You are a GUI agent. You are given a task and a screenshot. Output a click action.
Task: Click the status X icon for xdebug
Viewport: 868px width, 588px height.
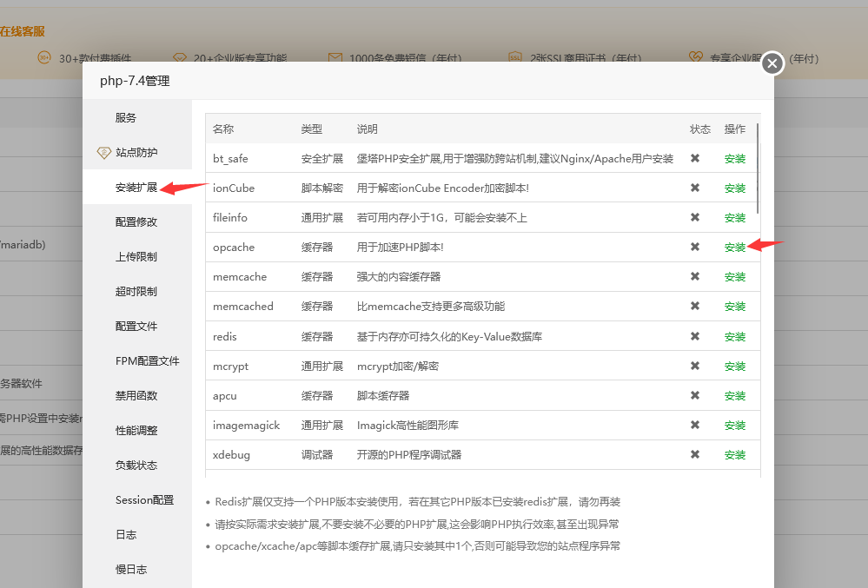(x=695, y=454)
